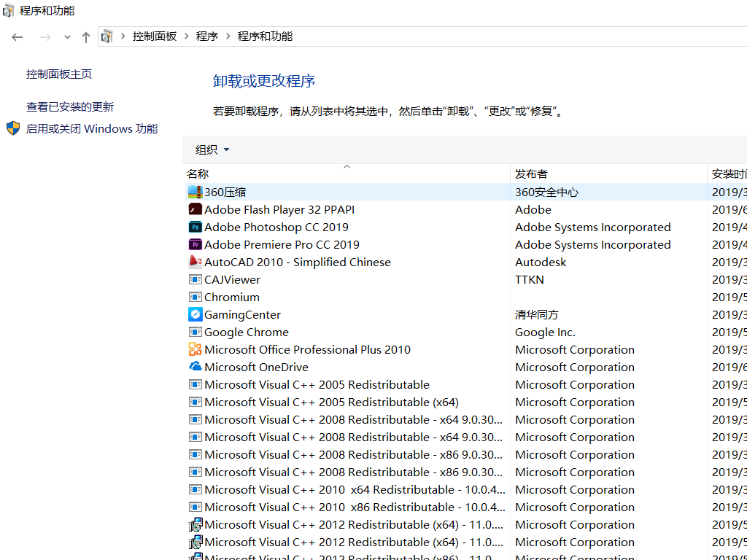
Task: Sort the list by 名称 column header
Action: click(198, 174)
